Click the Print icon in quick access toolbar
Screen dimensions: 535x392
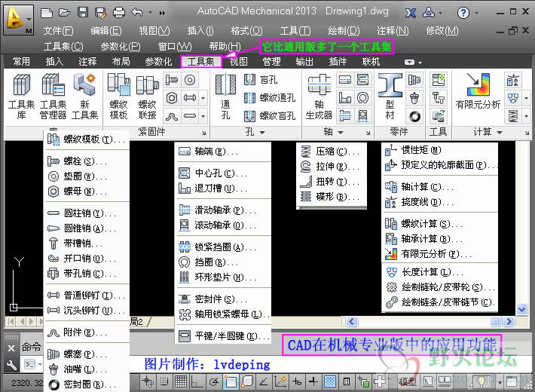[x=119, y=13]
